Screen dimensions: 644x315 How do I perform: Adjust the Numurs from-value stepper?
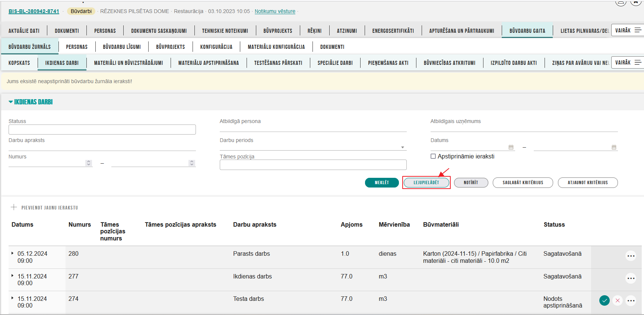[88, 163]
